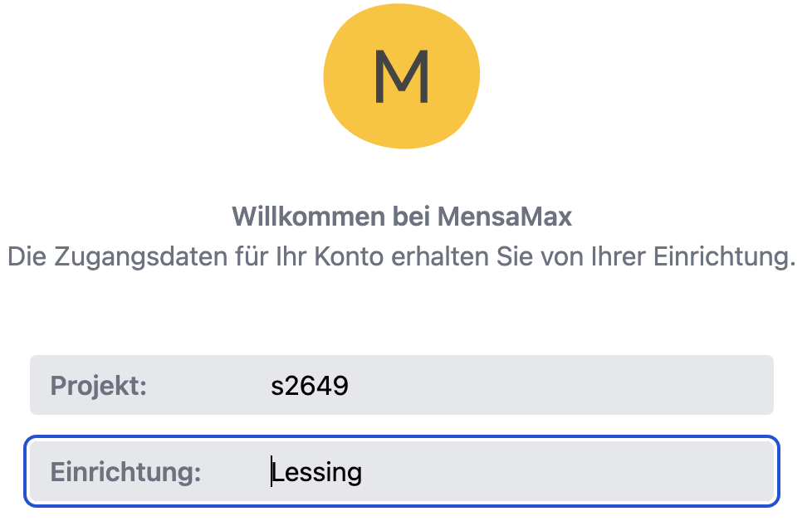Image resolution: width=812 pixels, height=521 pixels.
Task: Click the empty right side of the Projekt field
Action: 648,386
